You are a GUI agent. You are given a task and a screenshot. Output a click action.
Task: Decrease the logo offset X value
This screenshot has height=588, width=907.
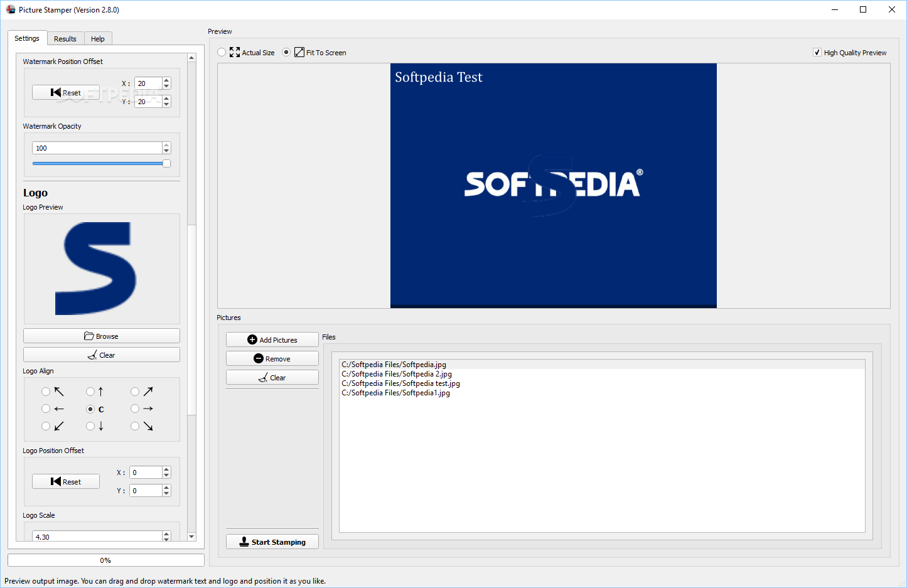pyautogui.click(x=166, y=476)
